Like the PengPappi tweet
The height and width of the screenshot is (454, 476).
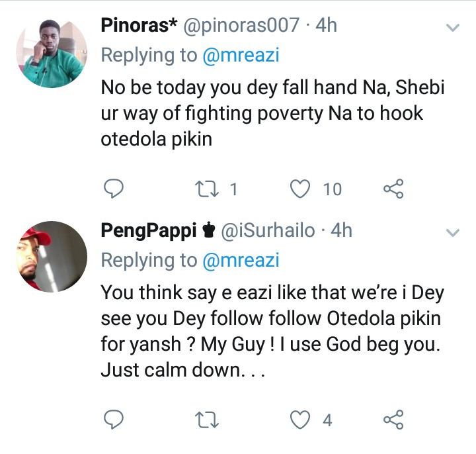click(x=301, y=420)
